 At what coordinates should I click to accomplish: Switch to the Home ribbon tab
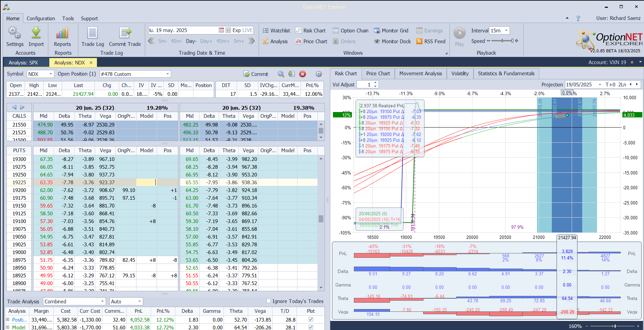coord(13,19)
